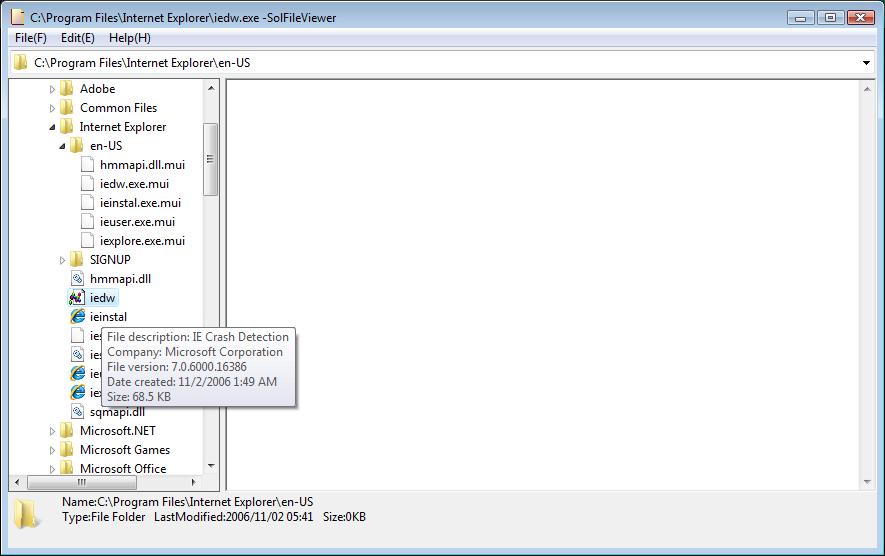Viewport: 885px width, 556px height.
Task: Expand the Adobe folder node
Action: pos(52,89)
